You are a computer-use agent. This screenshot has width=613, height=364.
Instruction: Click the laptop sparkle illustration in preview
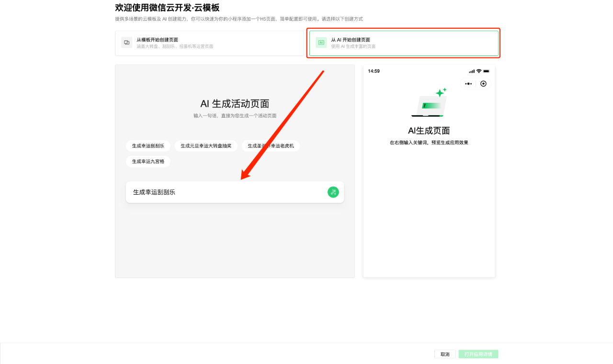click(429, 102)
